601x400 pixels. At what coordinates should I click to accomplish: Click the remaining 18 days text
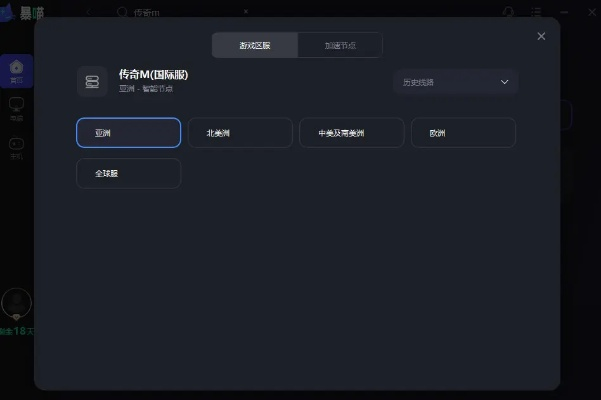[x=17, y=331]
